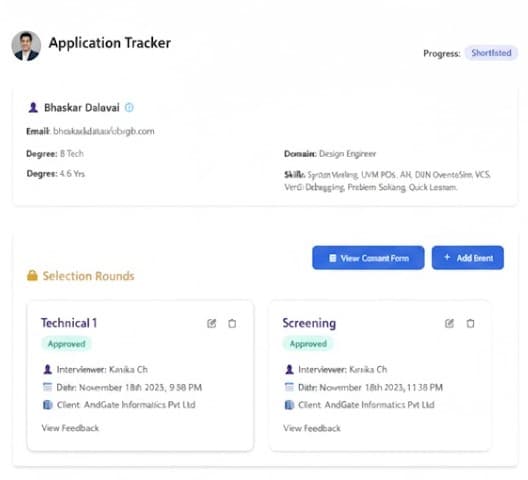The width and height of the screenshot is (528, 480).
Task: Click calendar date icon in Screening card
Action: pyautogui.click(x=289, y=387)
